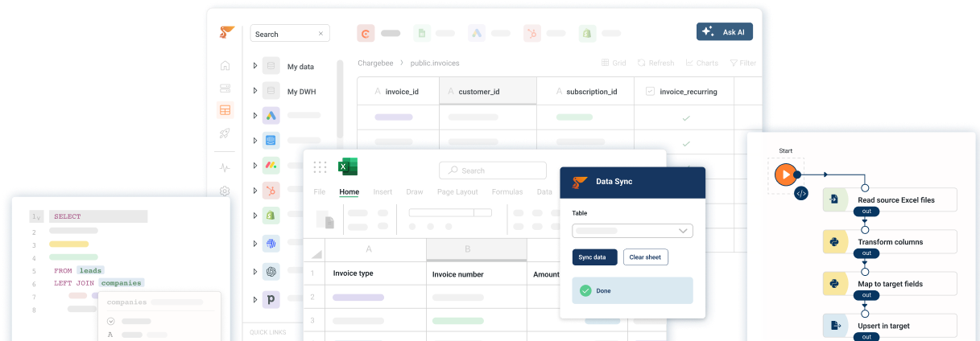Open the Formulas ribbon tab
Viewport: 980px width, 341px height.
507,192
